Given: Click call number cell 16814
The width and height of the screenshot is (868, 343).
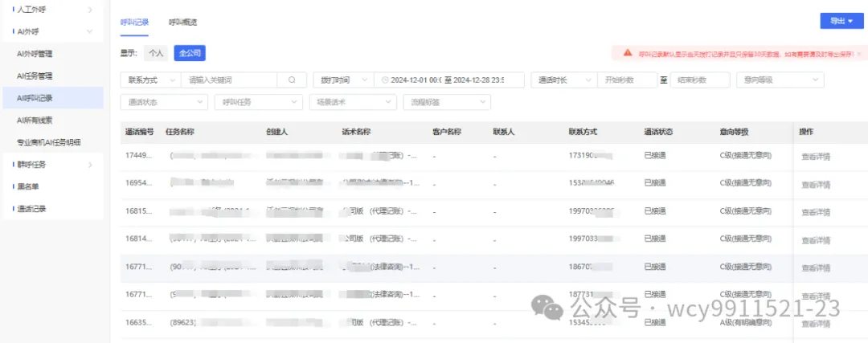Looking at the screenshot, I should pyautogui.click(x=138, y=239).
